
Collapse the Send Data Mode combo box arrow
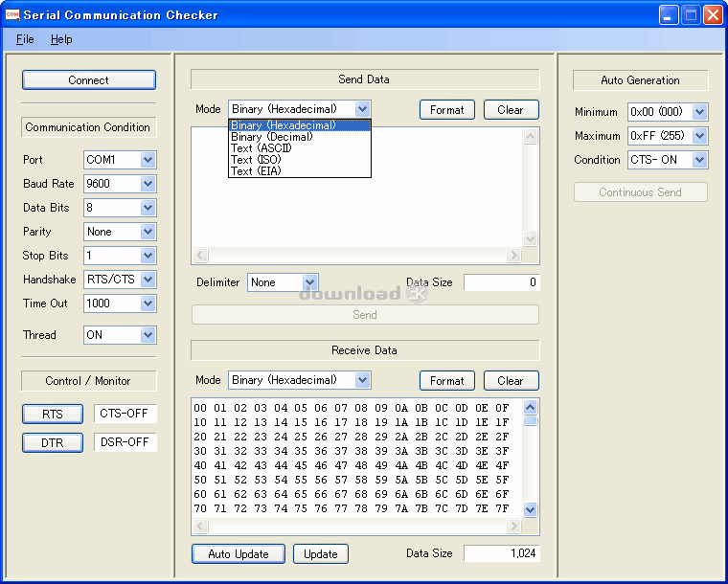[x=362, y=109]
